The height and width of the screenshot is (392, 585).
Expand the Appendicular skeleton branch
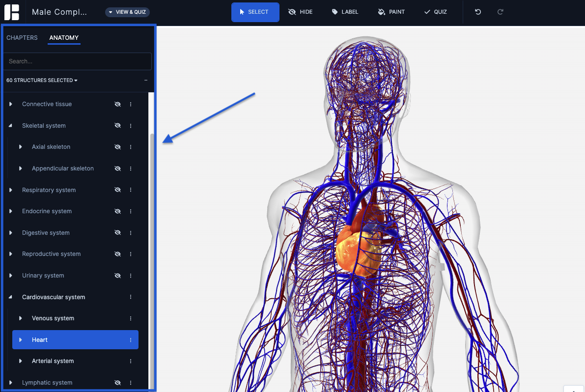click(21, 168)
